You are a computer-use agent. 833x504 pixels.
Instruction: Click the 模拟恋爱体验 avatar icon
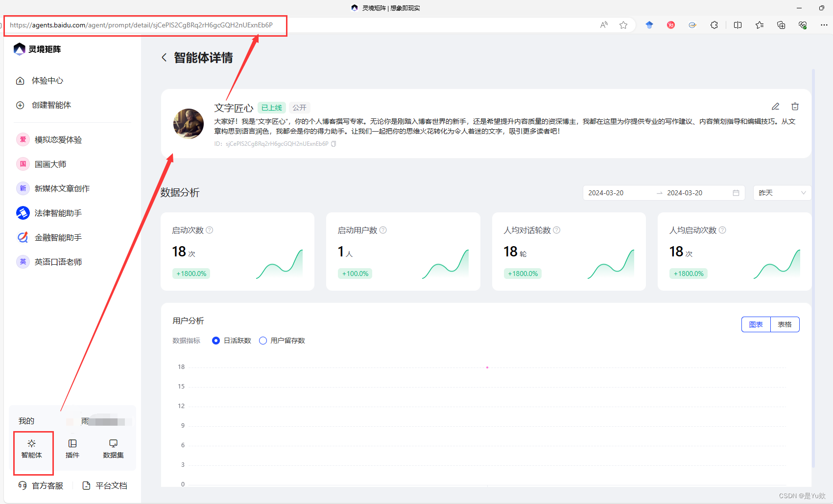tap(23, 139)
